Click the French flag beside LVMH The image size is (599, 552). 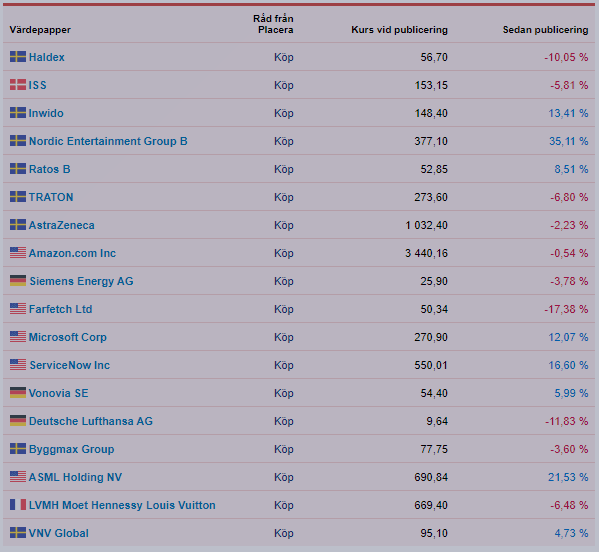[18, 505]
